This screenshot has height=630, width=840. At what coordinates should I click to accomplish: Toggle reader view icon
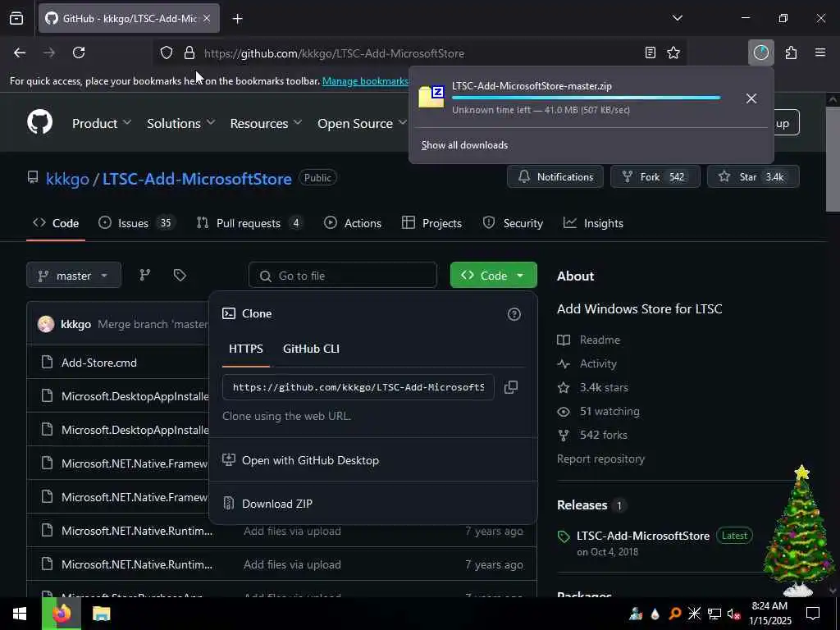tap(651, 52)
